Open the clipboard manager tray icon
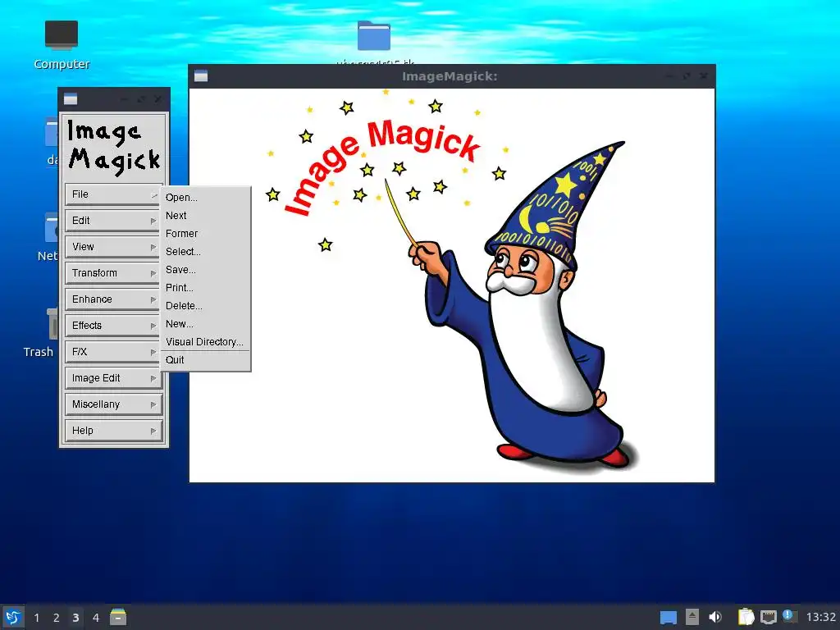 (x=746, y=617)
